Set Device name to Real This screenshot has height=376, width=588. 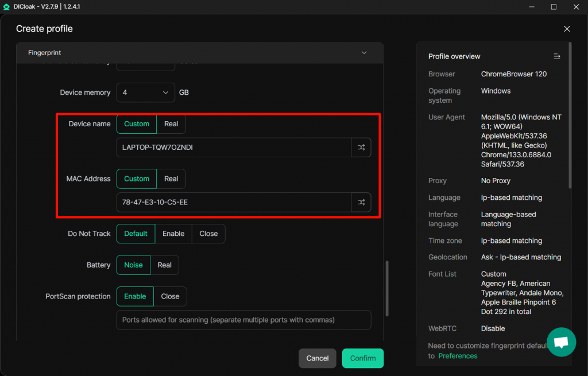click(x=171, y=124)
